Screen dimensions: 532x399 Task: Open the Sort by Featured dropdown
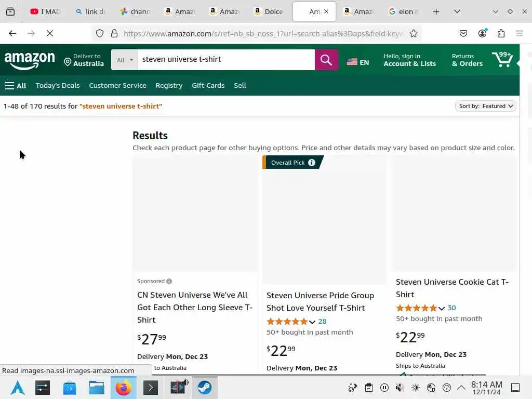pyautogui.click(x=486, y=106)
